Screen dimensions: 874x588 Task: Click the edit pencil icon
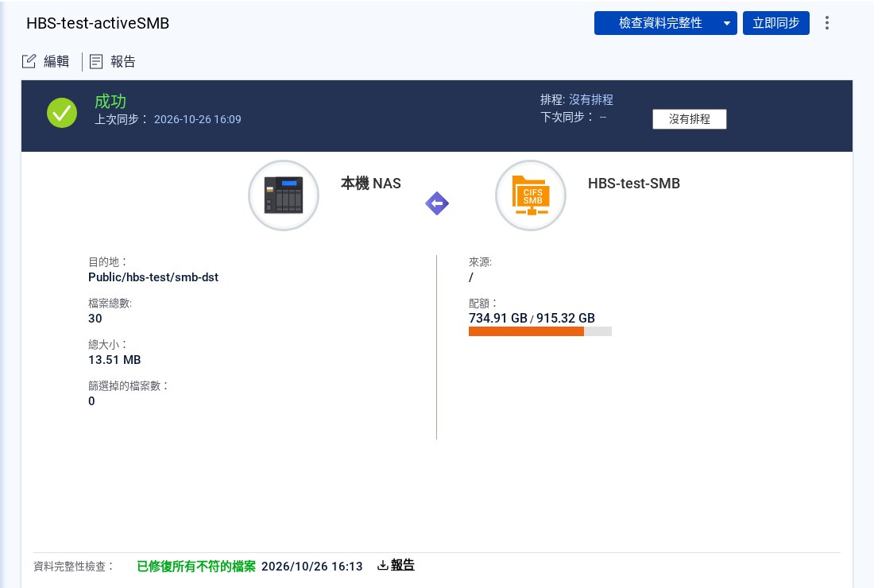29,61
